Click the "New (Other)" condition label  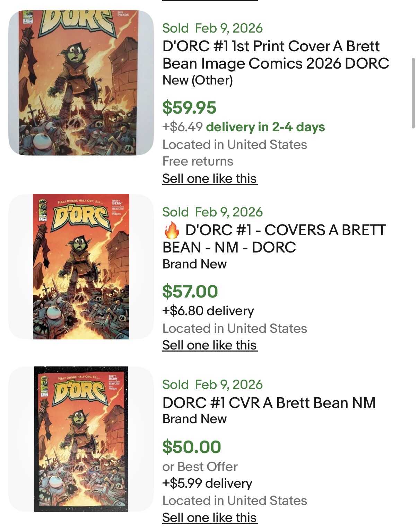point(198,80)
